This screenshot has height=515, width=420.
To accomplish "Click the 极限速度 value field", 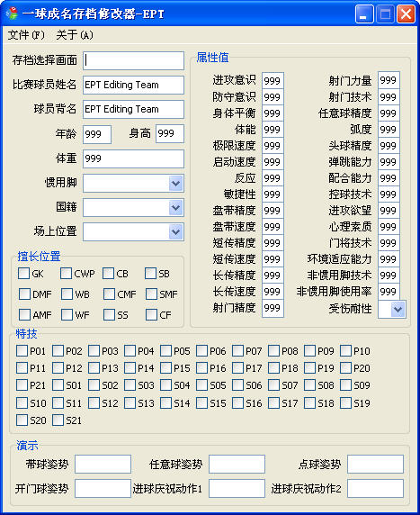I will pos(273,146).
